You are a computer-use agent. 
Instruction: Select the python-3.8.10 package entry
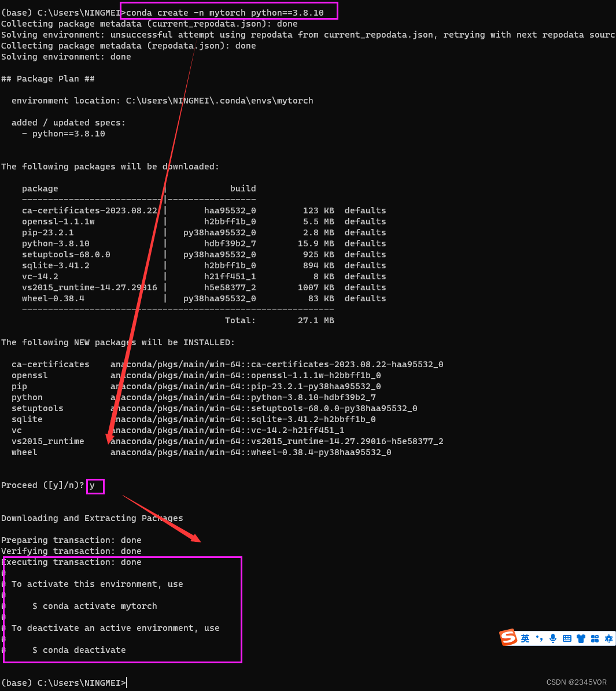coord(52,243)
